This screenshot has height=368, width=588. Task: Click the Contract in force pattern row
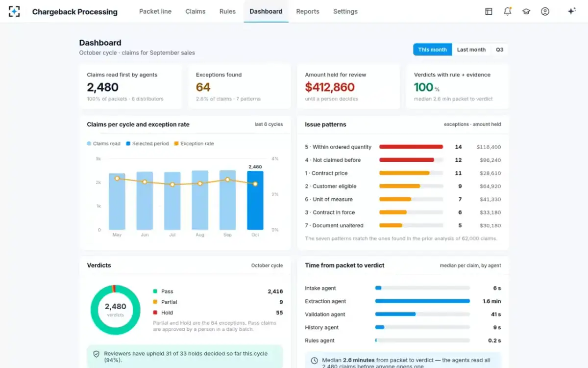point(403,212)
